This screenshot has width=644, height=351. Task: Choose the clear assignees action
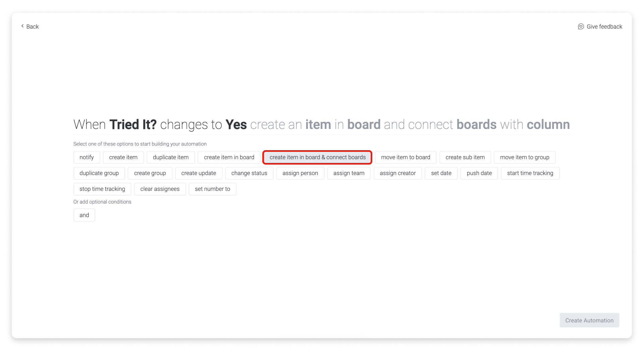(160, 189)
